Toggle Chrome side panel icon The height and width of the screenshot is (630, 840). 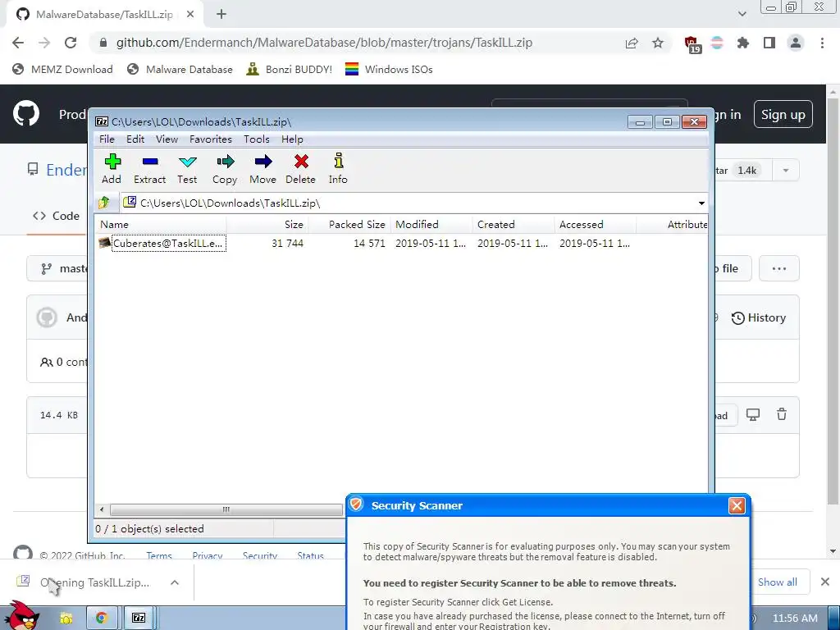point(769,43)
